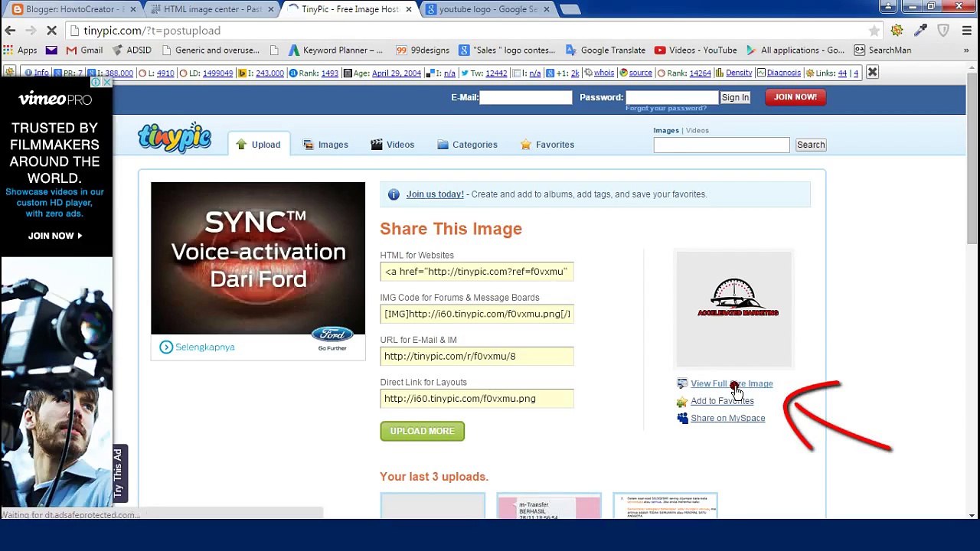This screenshot has height=551, width=980.
Task: Open the Videos - YouTube bookmark
Action: [696, 51]
